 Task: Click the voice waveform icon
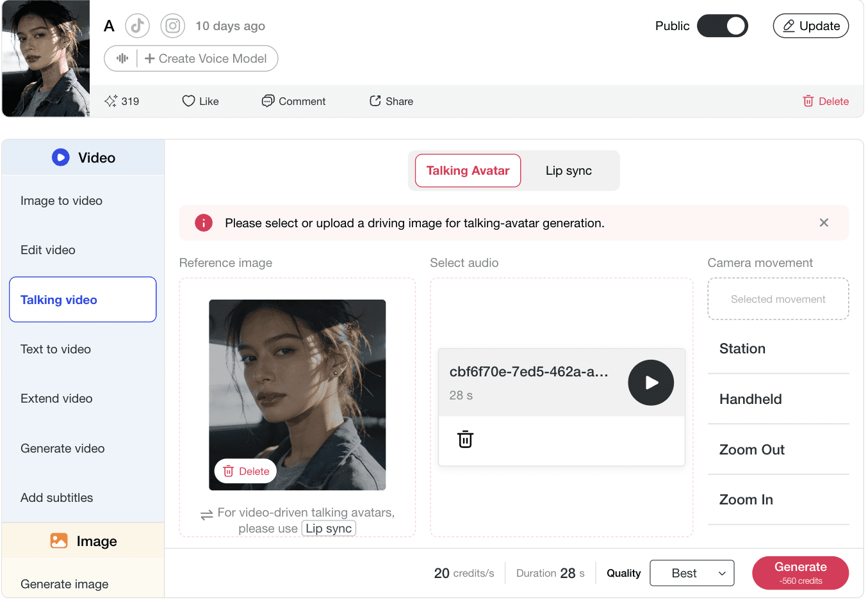(x=122, y=58)
